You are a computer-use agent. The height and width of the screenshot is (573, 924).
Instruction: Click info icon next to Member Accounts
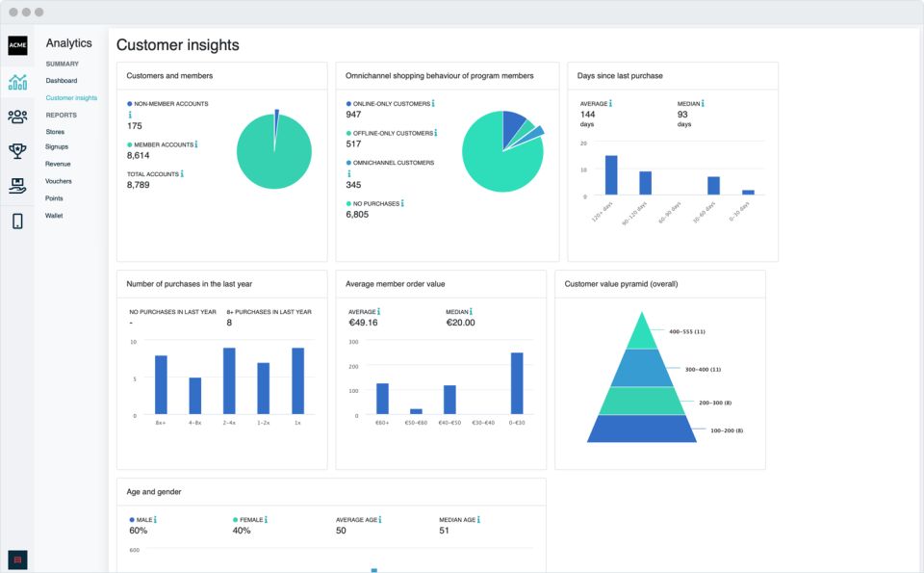[x=196, y=144]
